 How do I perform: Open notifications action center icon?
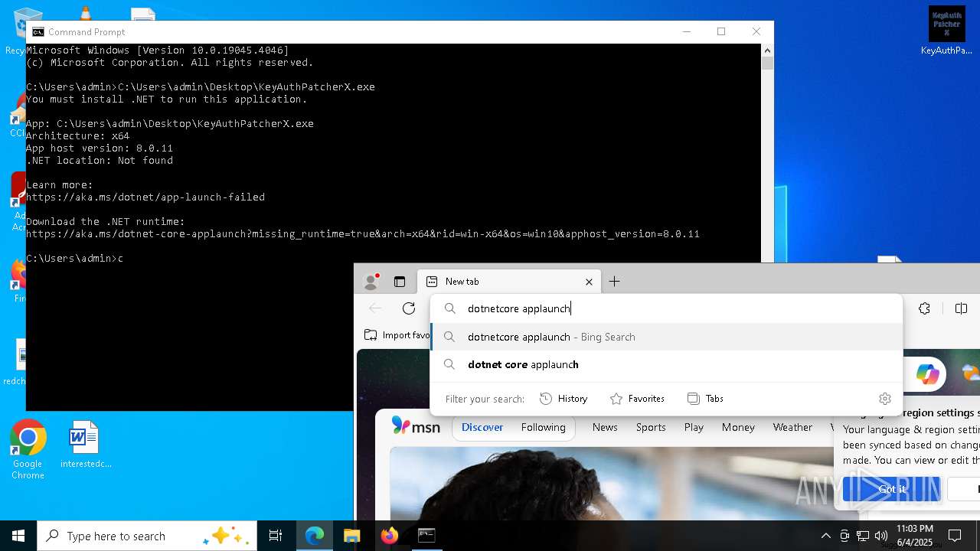pyautogui.click(x=955, y=536)
